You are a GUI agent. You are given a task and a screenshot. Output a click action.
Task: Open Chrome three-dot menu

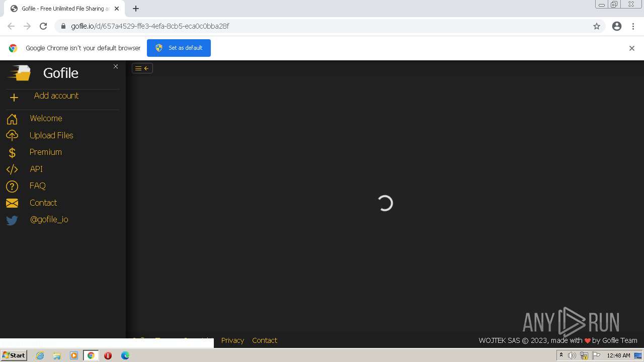coord(633,26)
